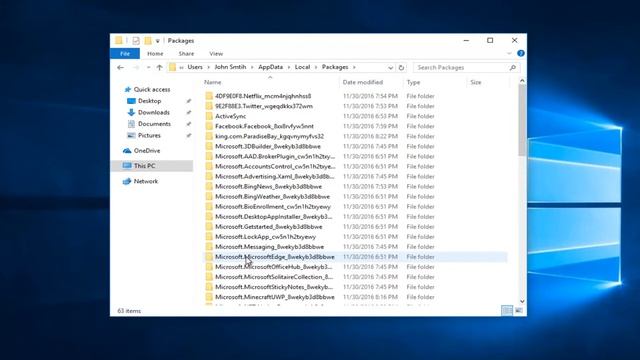
Task: Select the Microsoft.Getstarted folder name
Action: click(x=269, y=227)
